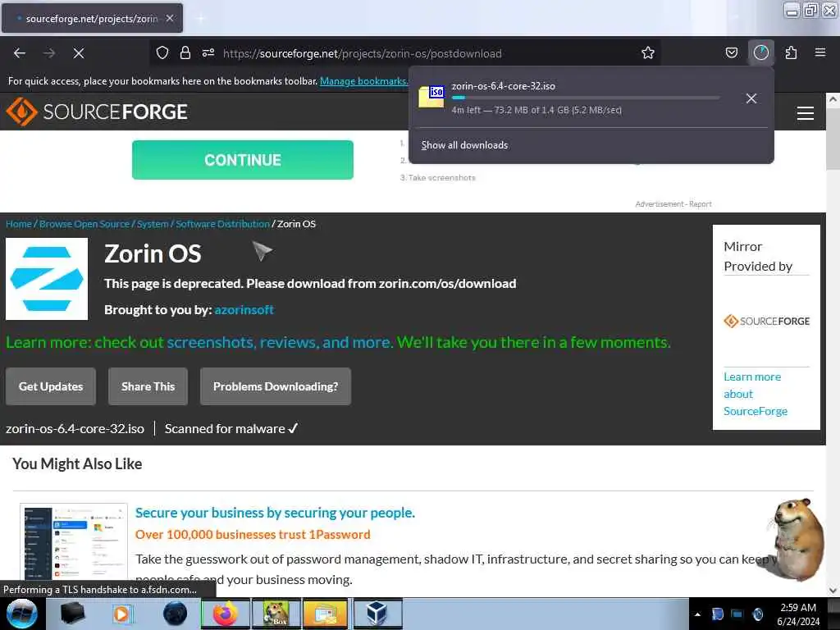Open the tracking protection shield icon
Screen dimensions: 840x630
tap(162, 53)
